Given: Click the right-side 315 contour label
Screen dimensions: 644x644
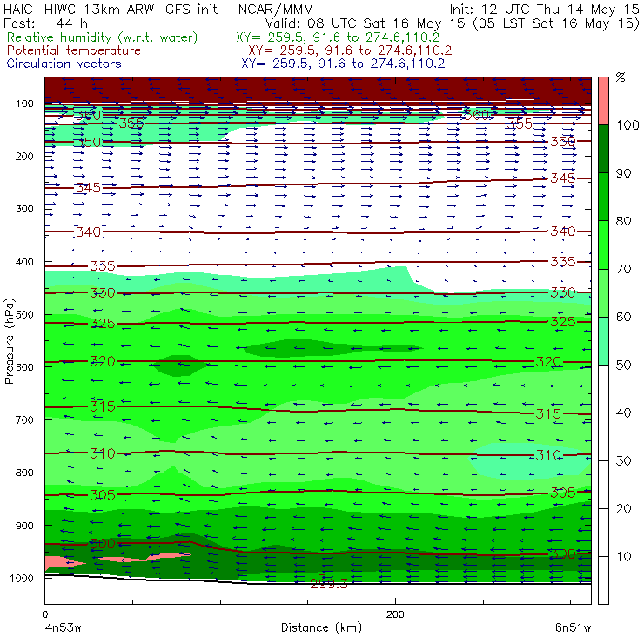Looking at the screenshot, I should coord(548,413).
